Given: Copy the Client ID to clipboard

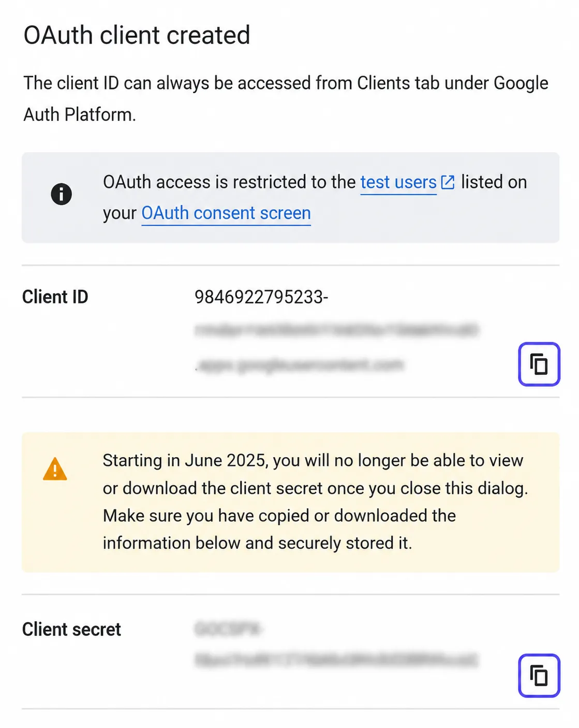Looking at the screenshot, I should 539,364.
